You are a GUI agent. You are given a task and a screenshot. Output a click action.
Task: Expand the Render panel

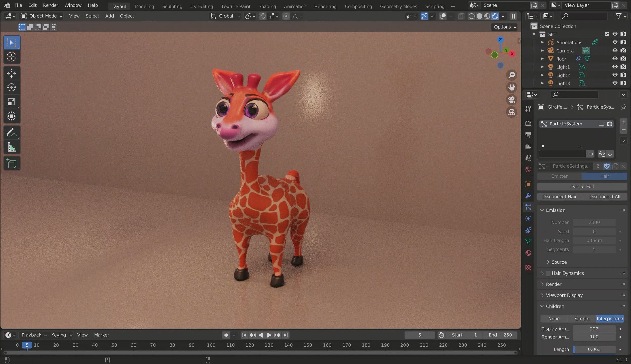(553, 284)
